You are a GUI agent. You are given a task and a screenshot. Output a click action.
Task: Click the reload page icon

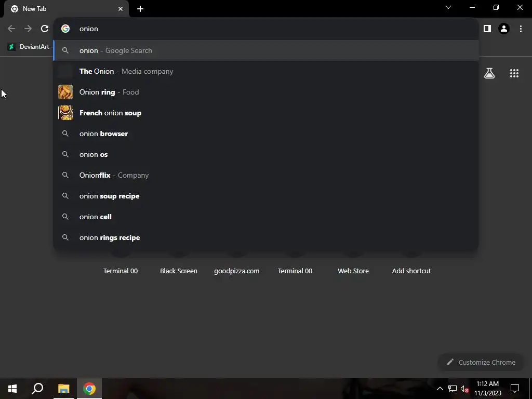[x=45, y=29]
